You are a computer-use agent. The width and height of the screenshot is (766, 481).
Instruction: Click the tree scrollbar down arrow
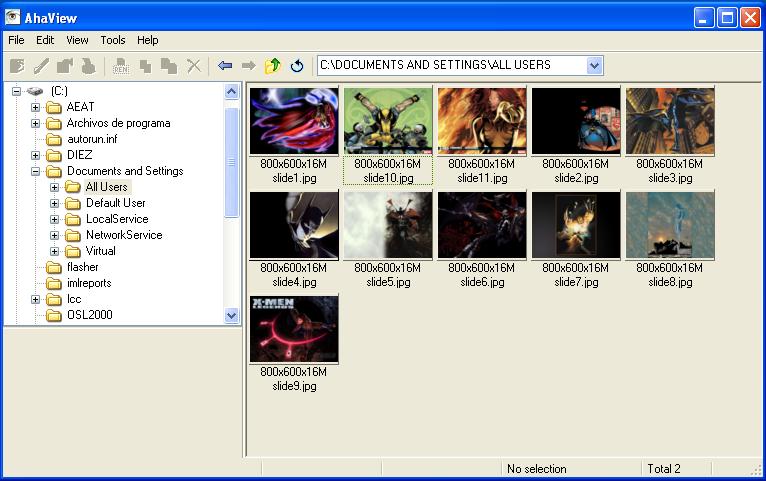click(x=232, y=315)
